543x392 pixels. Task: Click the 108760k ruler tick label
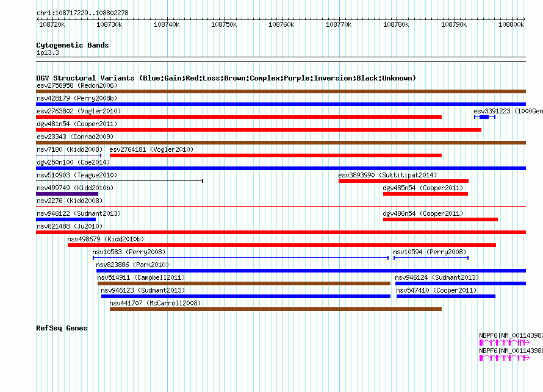tap(281, 24)
